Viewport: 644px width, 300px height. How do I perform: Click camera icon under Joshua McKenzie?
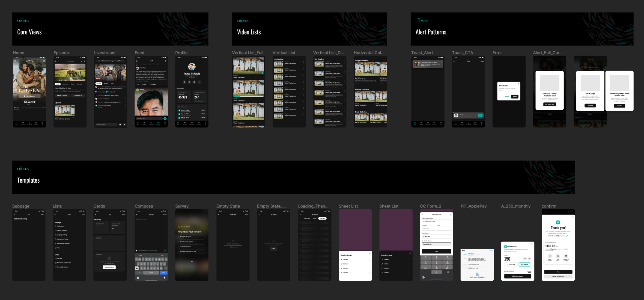(184, 82)
